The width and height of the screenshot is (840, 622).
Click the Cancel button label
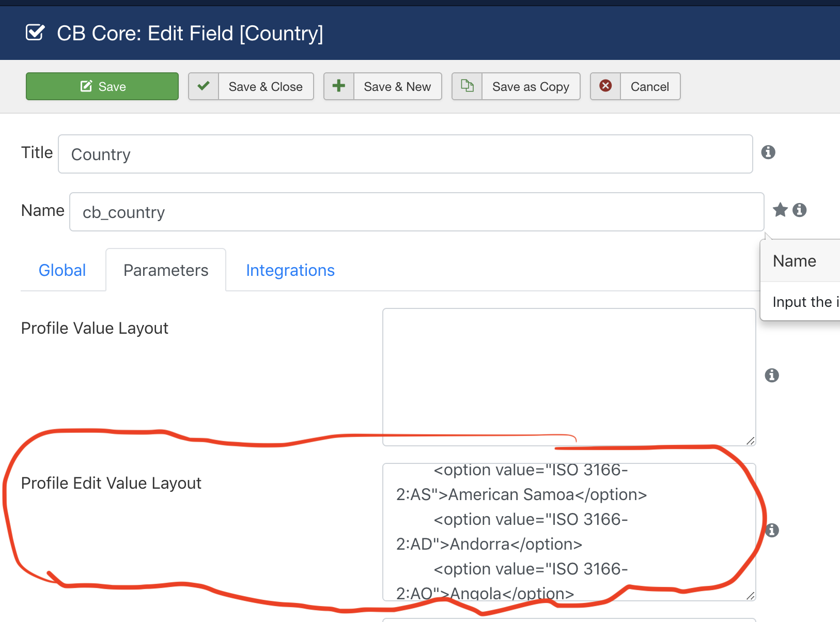coord(650,87)
